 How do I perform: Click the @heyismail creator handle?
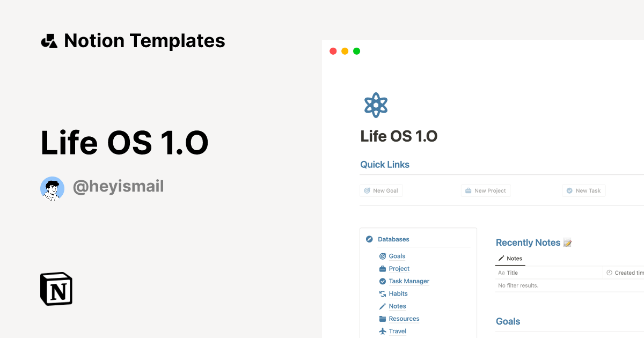pos(118,186)
